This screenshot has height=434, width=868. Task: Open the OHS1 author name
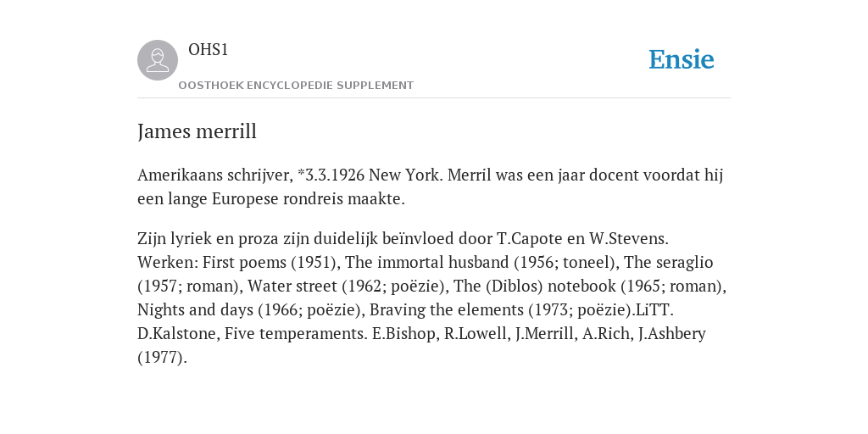tap(209, 50)
